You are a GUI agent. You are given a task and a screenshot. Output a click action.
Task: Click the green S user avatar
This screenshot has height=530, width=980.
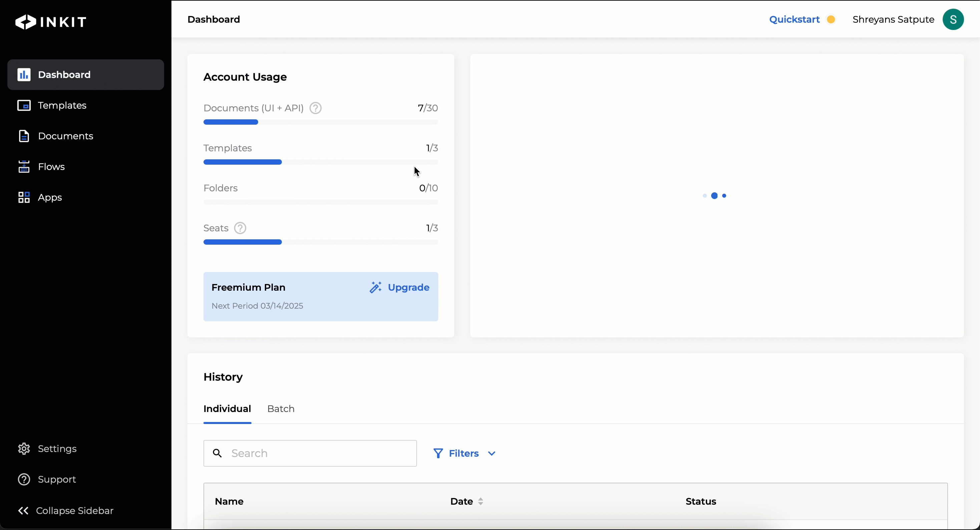click(953, 19)
